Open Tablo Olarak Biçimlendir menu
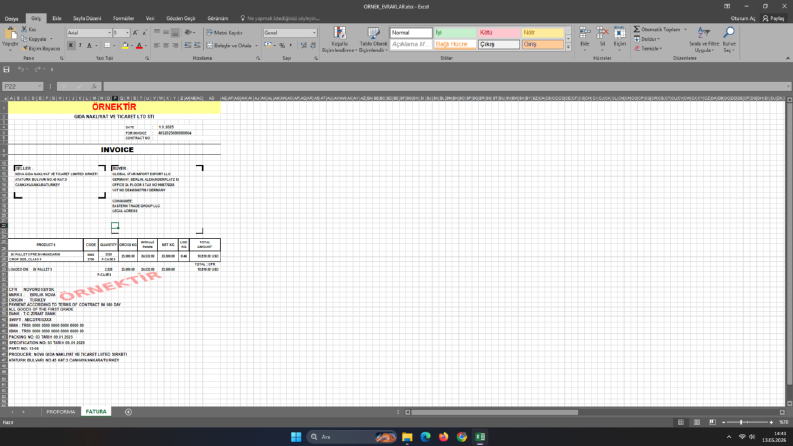Viewport: 793px width, 446px height. pyautogui.click(x=373, y=39)
